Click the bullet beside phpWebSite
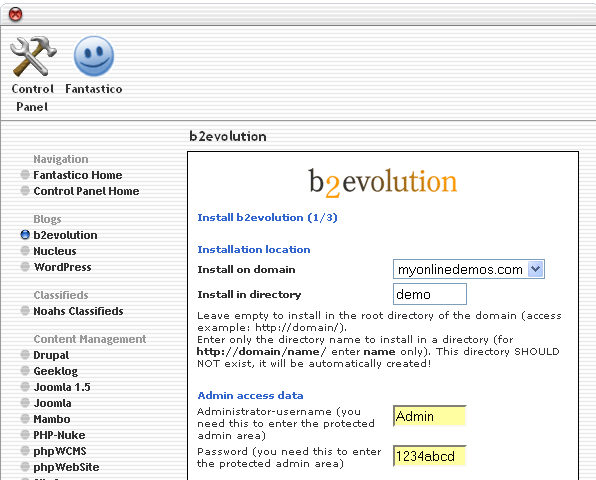Viewport: 596px width, 480px height. pos(25,467)
